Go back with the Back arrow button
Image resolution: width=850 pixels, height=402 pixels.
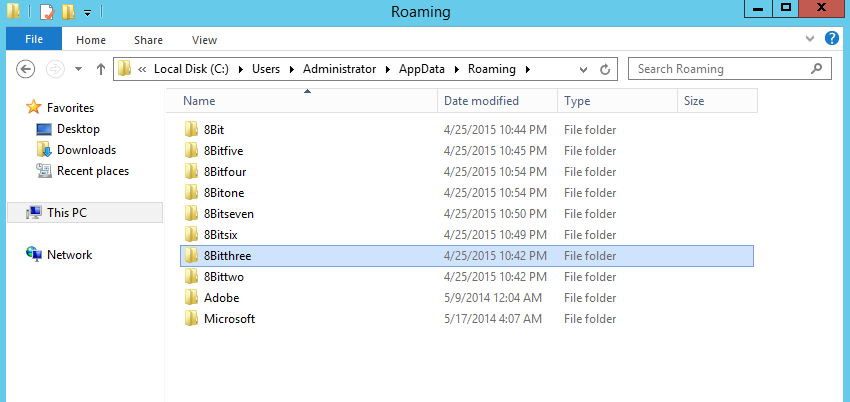(x=25, y=69)
